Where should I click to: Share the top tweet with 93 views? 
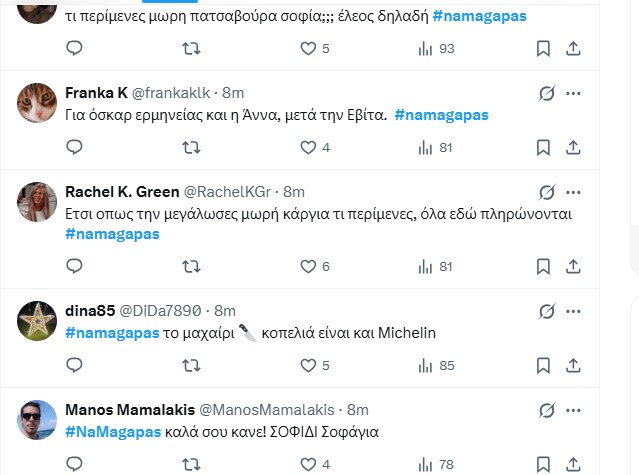point(573,48)
